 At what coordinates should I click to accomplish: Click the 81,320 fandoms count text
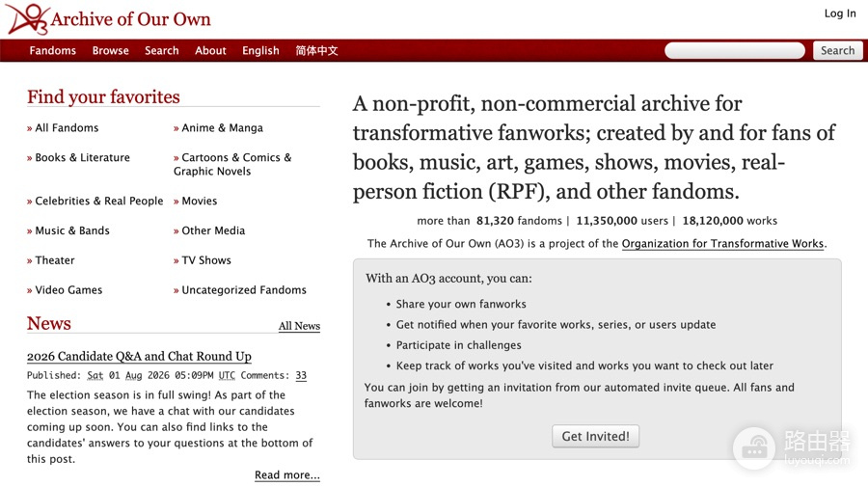tap(519, 221)
